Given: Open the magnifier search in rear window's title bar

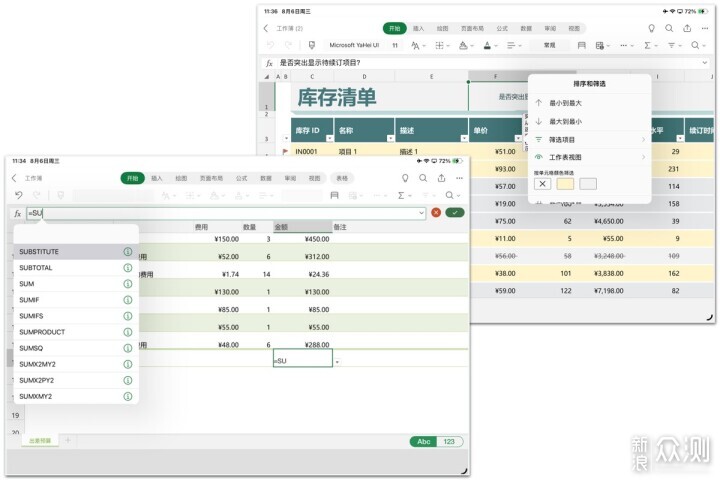Looking at the screenshot, I should point(669,28).
